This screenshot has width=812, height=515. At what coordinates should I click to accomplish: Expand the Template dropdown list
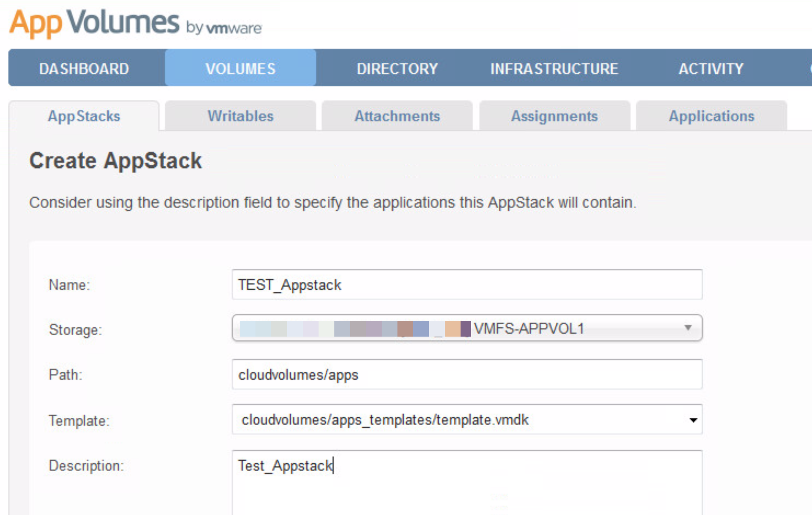point(467,419)
